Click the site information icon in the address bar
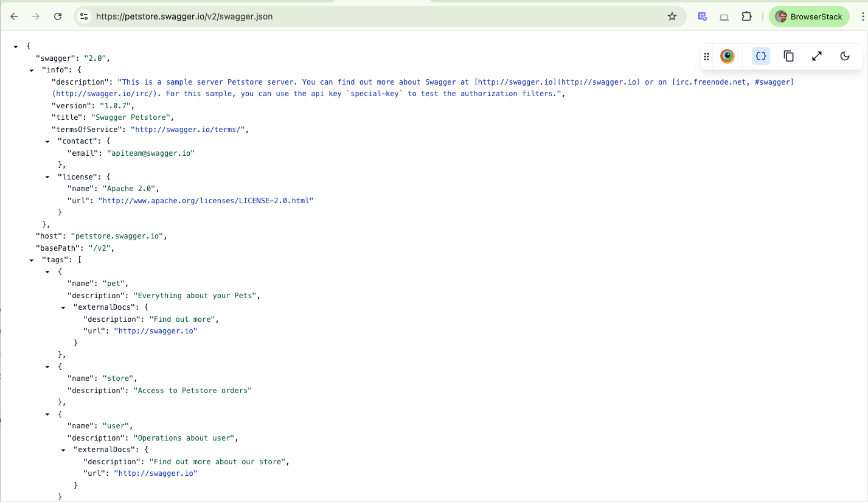The width and height of the screenshot is (868, 502). pos(83,16)
